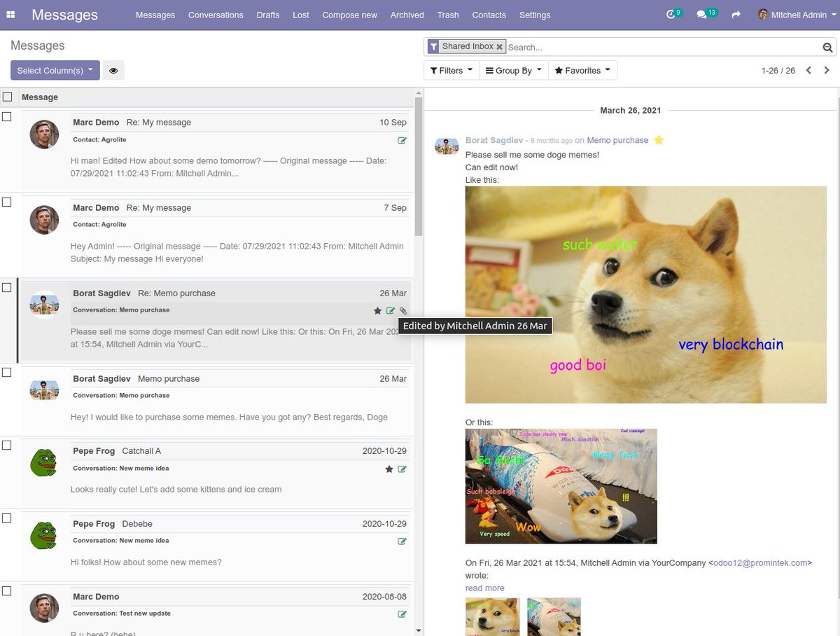This screenshot has width=840, height=636.
Task: Click edit icon on Pepe Frog Catchall A row
Action: 402,469
